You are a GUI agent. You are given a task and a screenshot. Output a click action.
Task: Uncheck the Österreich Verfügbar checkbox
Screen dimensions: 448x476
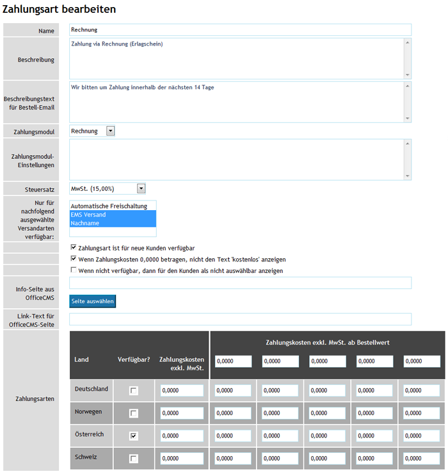tap(134, 436)
